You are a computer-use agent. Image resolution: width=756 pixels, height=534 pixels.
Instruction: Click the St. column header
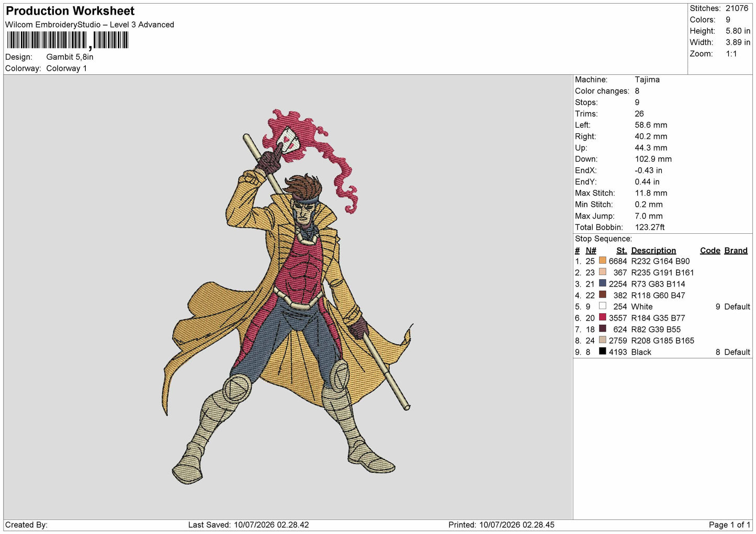(622, 251)
